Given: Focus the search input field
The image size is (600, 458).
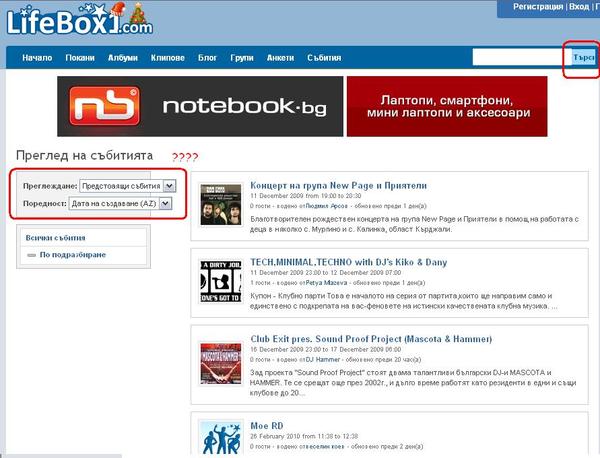Looking at the screenshot, I should click(x=522, y=57).
